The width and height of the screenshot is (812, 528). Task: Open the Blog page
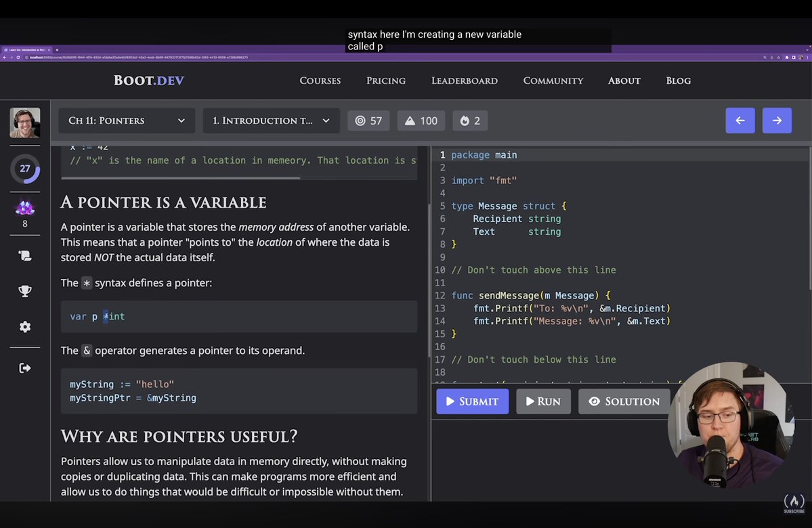(679, 81)
